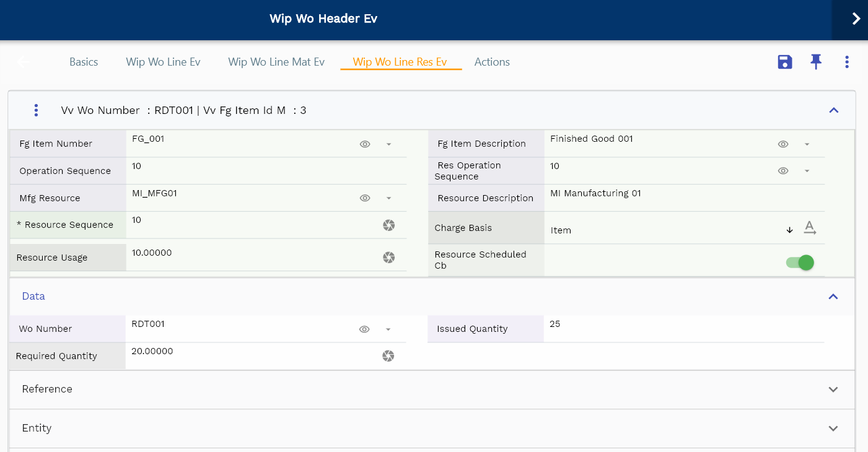This screenshot has height=452, width=868.
Task: Click the eye icon for Fg Item Number
Action: (365, 144)
